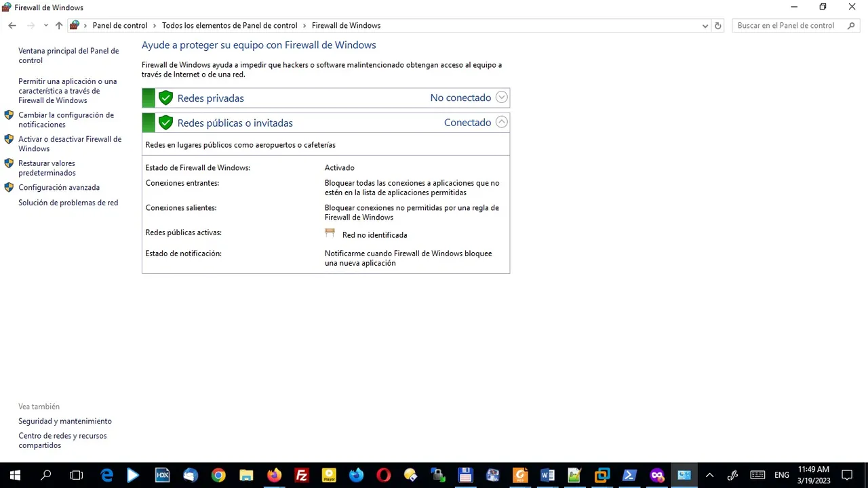This screenshot has height=488, width=868.
Task: Click the ENG language indicator
Action: click(x=782, y=475)
